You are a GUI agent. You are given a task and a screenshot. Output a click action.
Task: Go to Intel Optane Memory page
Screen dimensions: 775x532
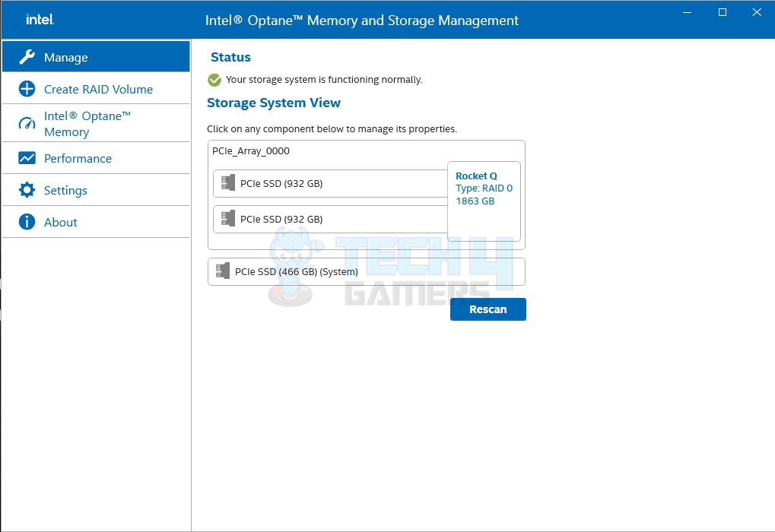(96, 123)
